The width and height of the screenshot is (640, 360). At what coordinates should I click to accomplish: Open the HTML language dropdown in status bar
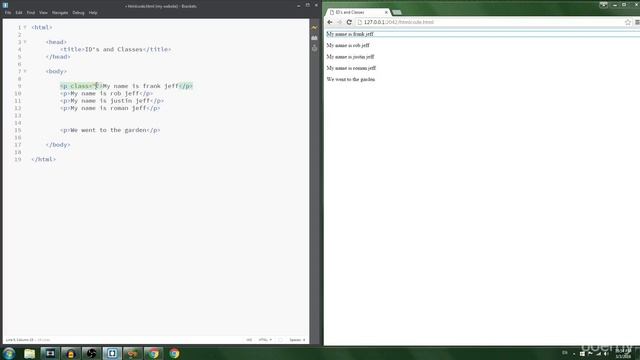point(265,340)
